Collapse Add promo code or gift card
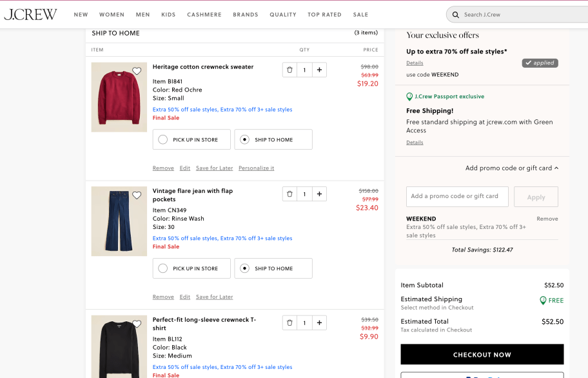This screenshot has height=378, width=588. [512, 168]
